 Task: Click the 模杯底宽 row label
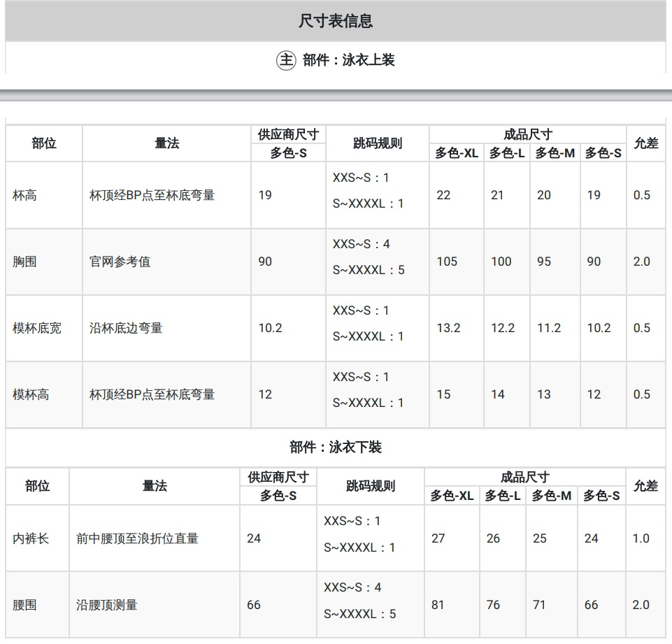[x=37, y=328]
